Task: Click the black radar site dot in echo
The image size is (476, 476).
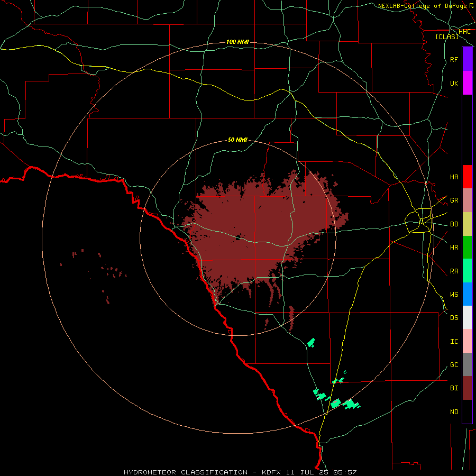Action: click(x=238, y=237)
